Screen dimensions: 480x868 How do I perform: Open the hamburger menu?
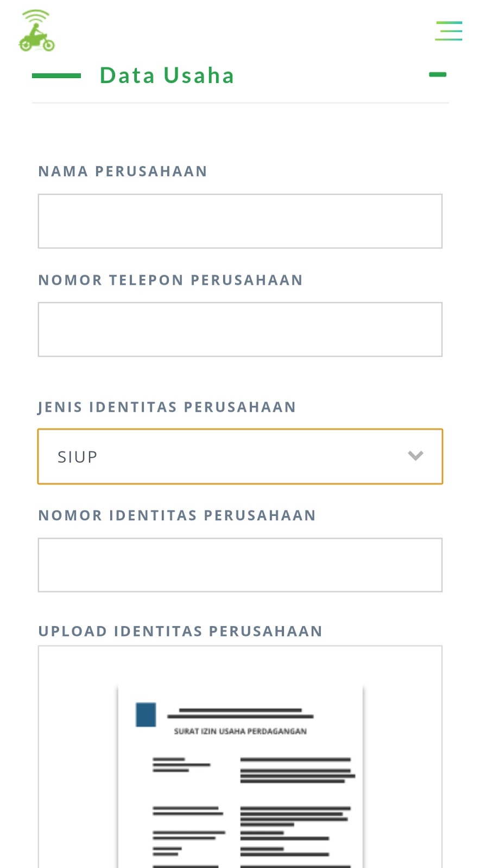tap(449, 31)
